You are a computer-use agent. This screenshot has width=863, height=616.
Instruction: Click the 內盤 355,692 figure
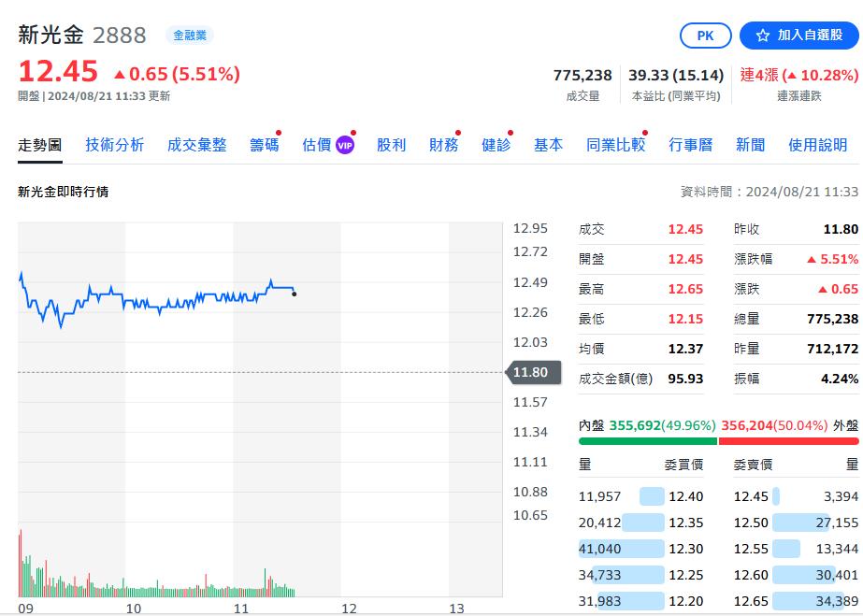click(635, 425)
